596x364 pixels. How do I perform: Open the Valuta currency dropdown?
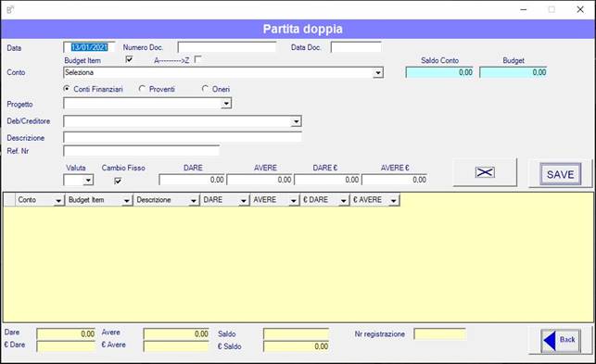(x=88, y=180)
